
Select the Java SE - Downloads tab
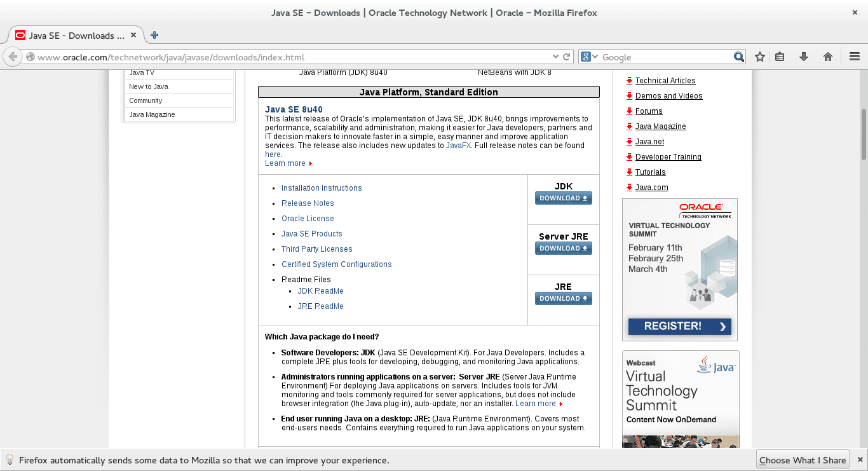[x=77, y=36]
